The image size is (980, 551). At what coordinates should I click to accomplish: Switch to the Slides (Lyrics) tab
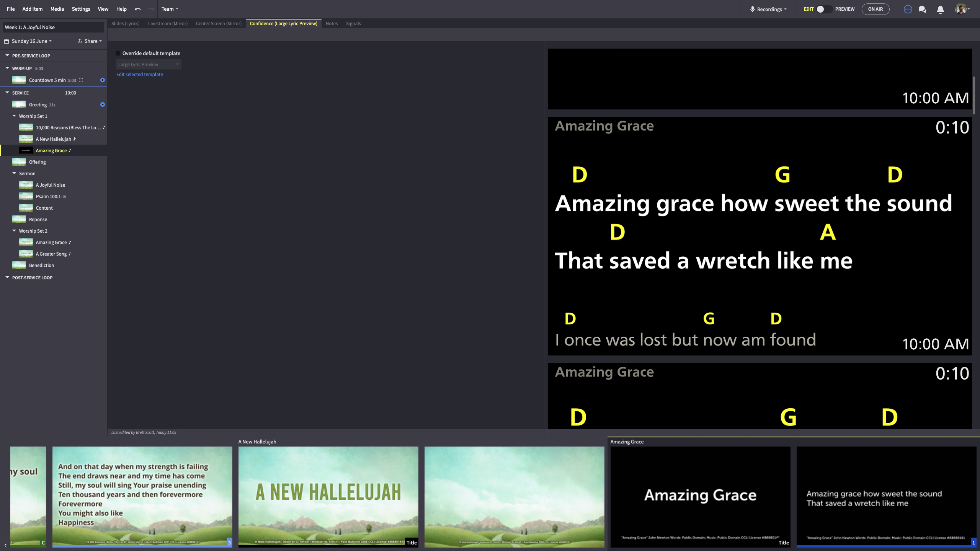[125, 23]
